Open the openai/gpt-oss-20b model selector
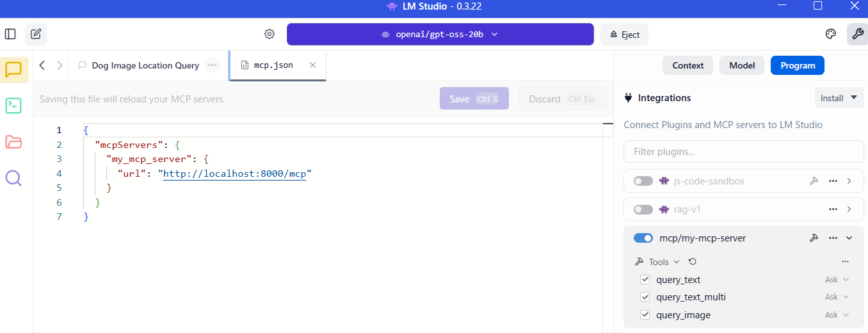Viewport: 868px width, 333px height. [440, 35]
